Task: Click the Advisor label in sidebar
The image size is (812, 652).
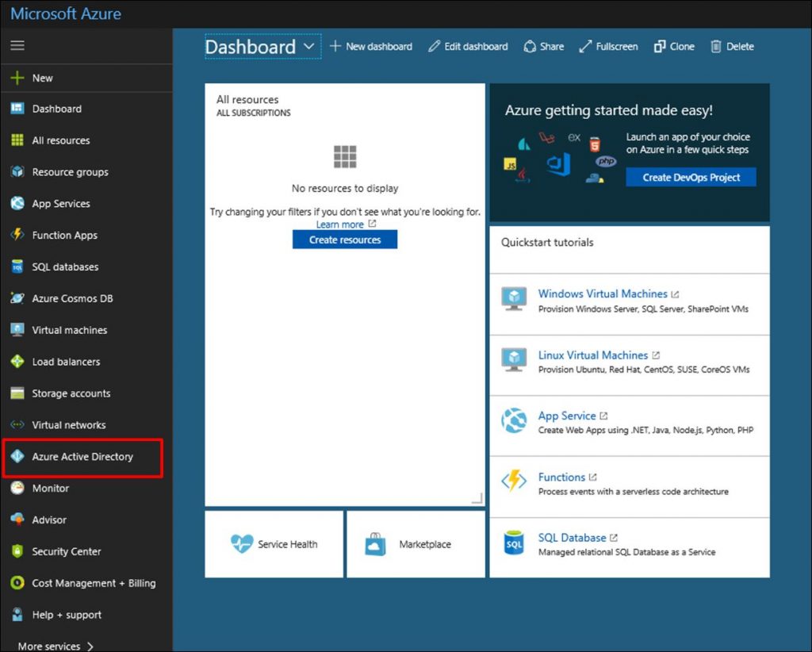Action: [x=49, y=520]
